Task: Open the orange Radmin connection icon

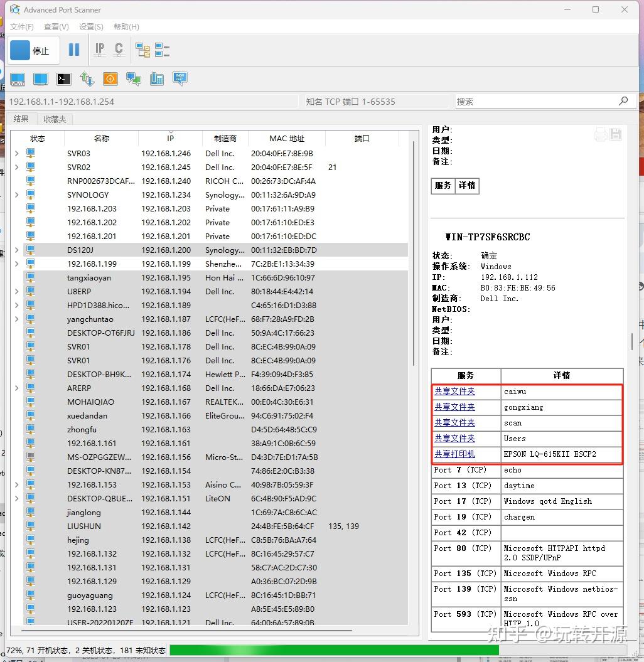Action: click(110, 79)
